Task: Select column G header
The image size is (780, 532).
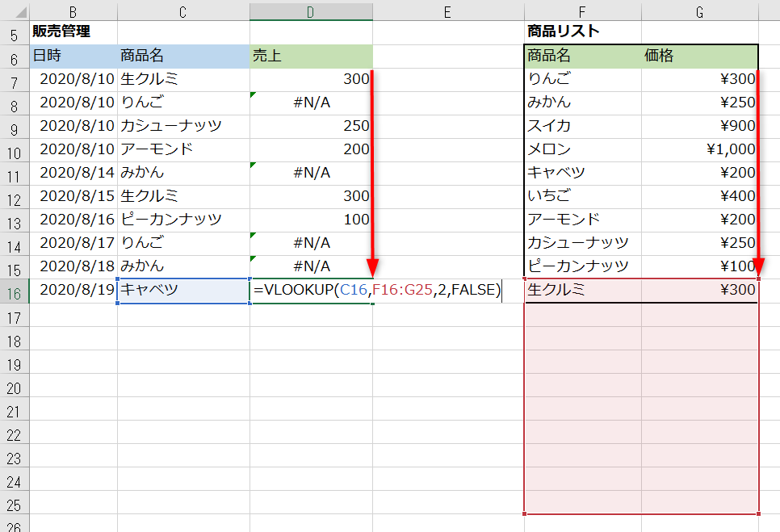Action: 700,12
